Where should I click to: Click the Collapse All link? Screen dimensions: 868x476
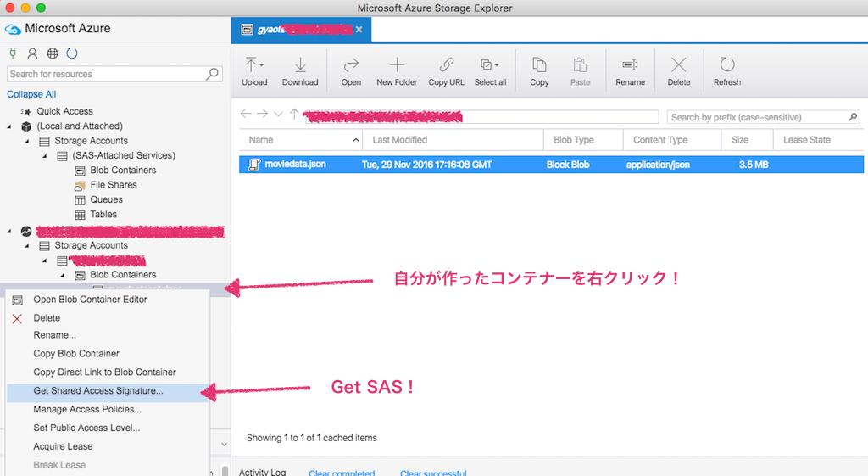point(31,94)
